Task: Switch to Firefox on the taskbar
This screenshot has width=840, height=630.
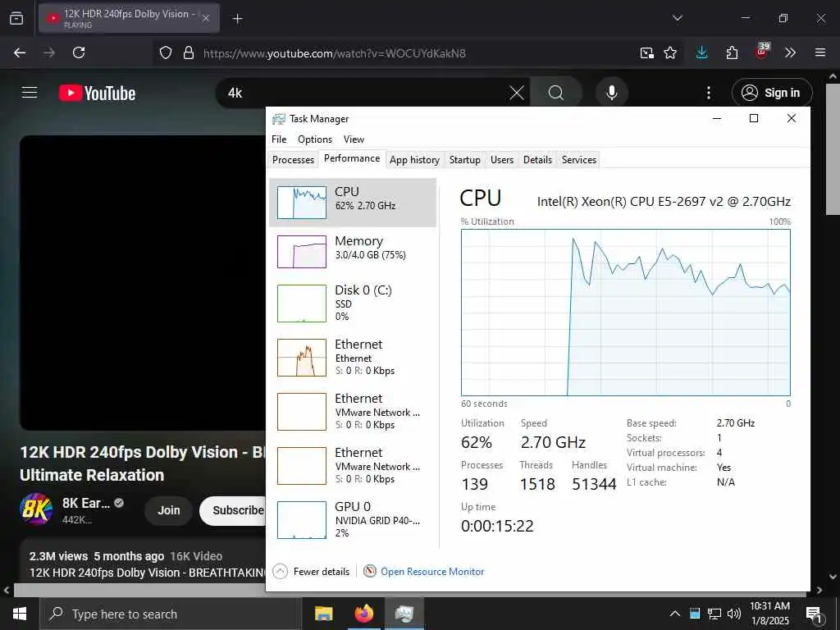Action: (x=363, y=614)
